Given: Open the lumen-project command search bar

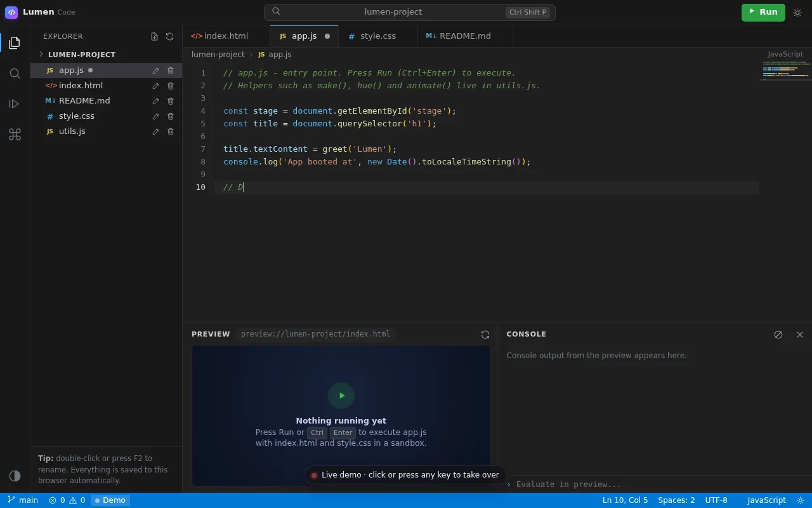Looking at the screenshot, I should [409, 12].
